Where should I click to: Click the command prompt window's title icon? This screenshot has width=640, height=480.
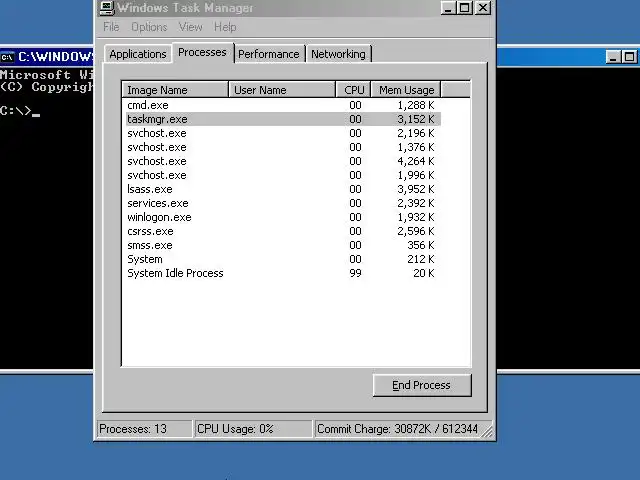click(x=7, y=57)
